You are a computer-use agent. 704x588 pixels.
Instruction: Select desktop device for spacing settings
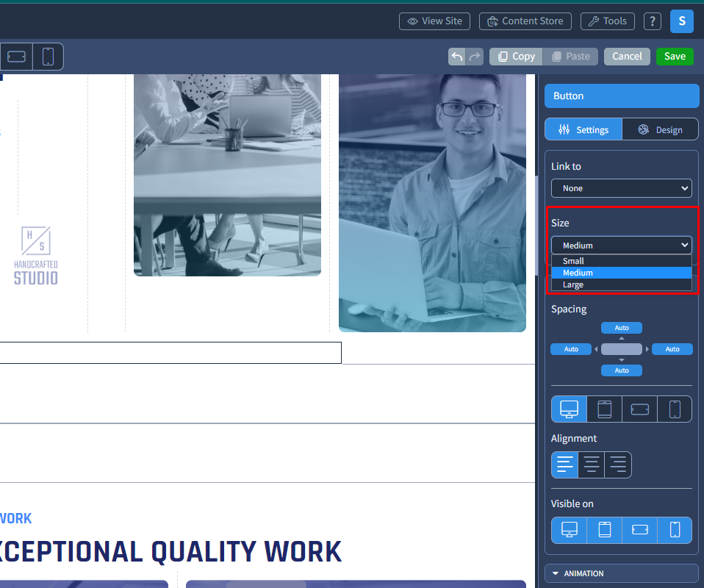569,409
